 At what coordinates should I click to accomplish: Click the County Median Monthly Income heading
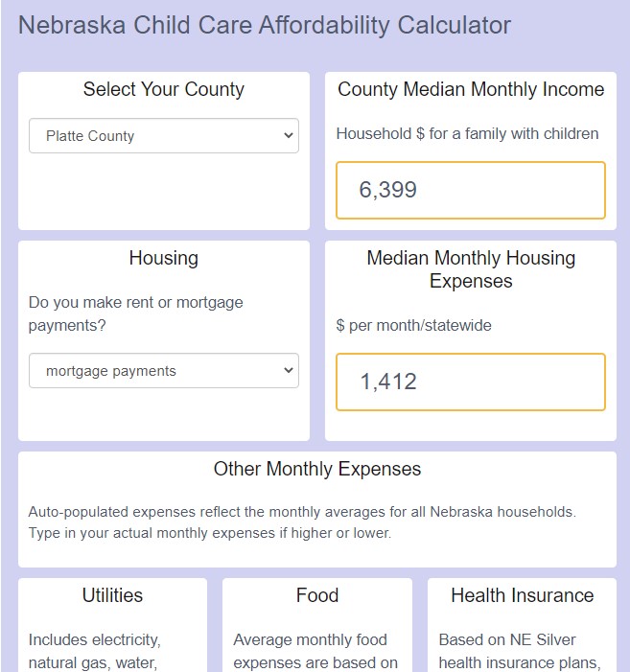(x=471, y=89)
